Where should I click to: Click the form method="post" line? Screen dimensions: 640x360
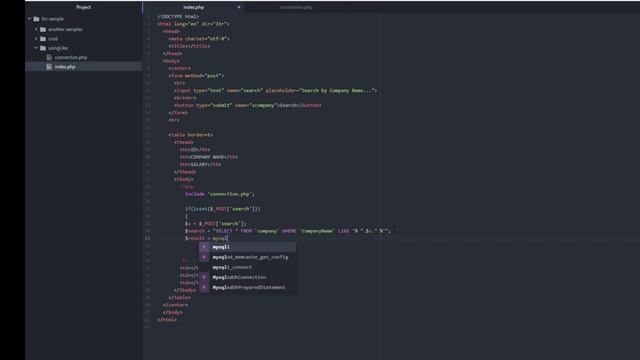coord(196,76)
